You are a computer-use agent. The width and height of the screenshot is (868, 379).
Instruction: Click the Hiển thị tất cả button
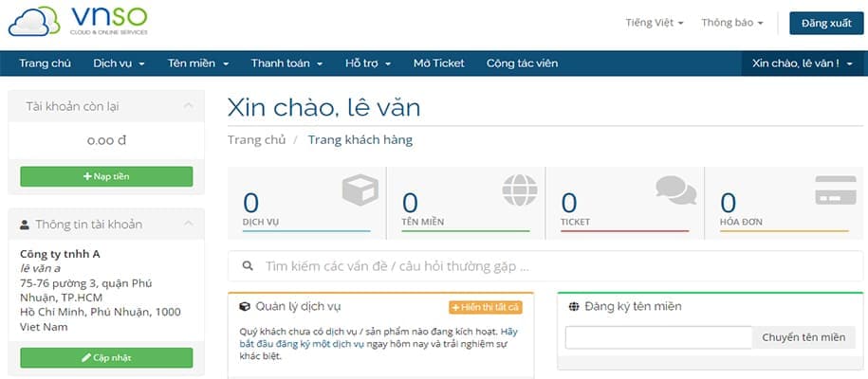click(486, 307)
